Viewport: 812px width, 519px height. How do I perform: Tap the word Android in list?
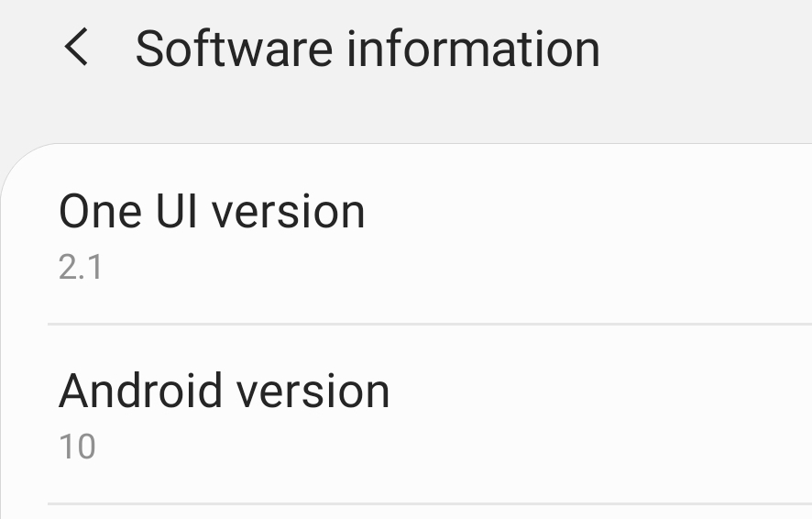tap(141, 392)
